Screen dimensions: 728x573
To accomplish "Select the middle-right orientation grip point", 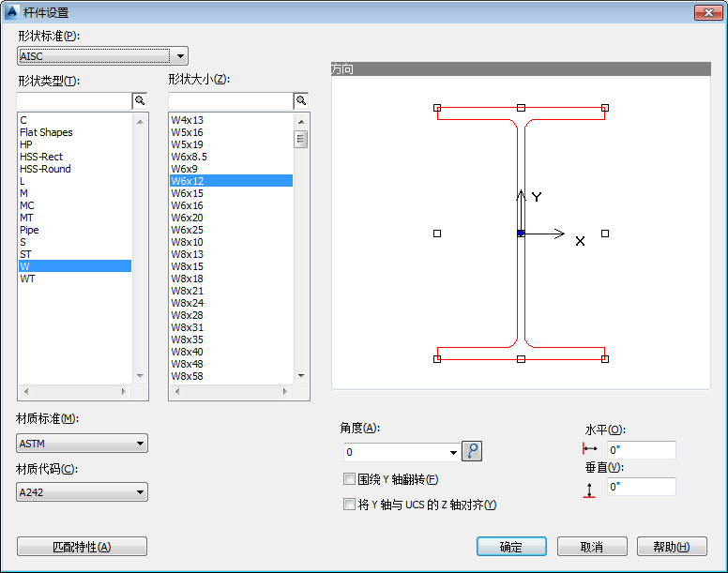I will coord(605,234).
